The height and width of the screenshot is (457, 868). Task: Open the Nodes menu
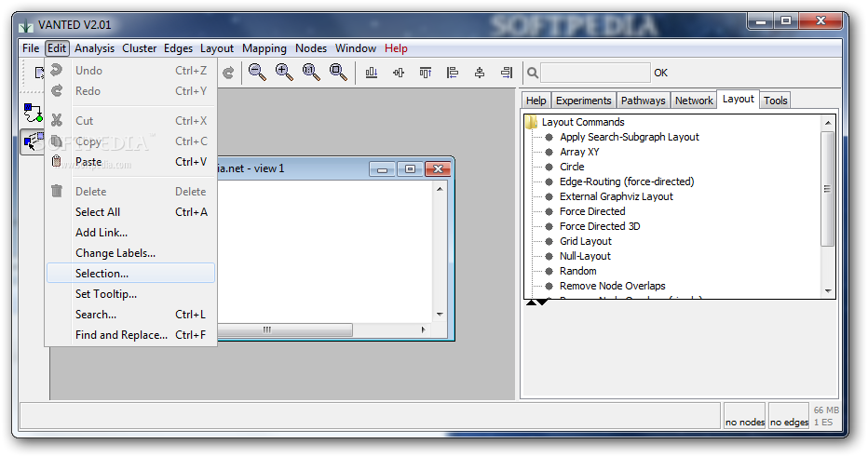[x=311, y=48]
